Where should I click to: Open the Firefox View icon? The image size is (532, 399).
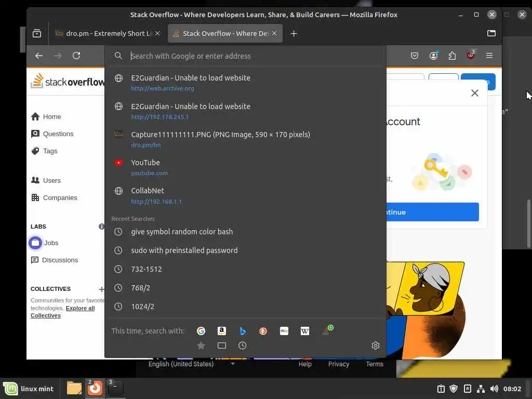click(x=37, y=33)
